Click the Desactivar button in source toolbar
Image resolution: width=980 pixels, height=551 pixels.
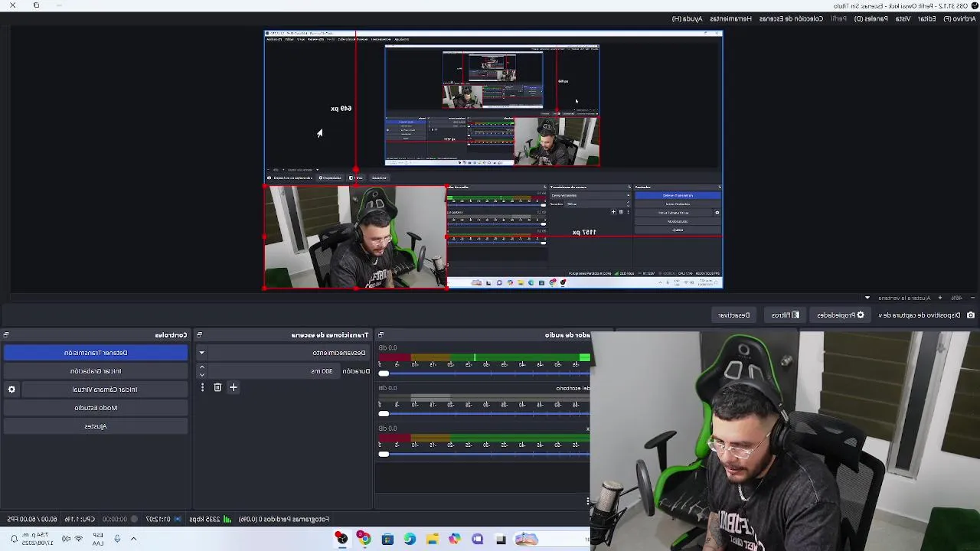733,315
